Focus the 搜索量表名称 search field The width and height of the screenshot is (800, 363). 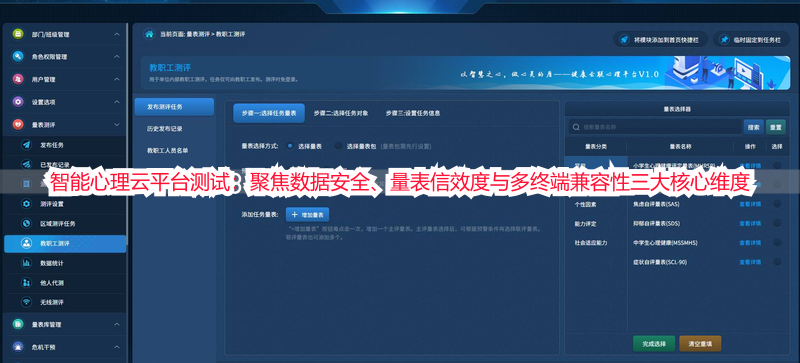point(655,127)
